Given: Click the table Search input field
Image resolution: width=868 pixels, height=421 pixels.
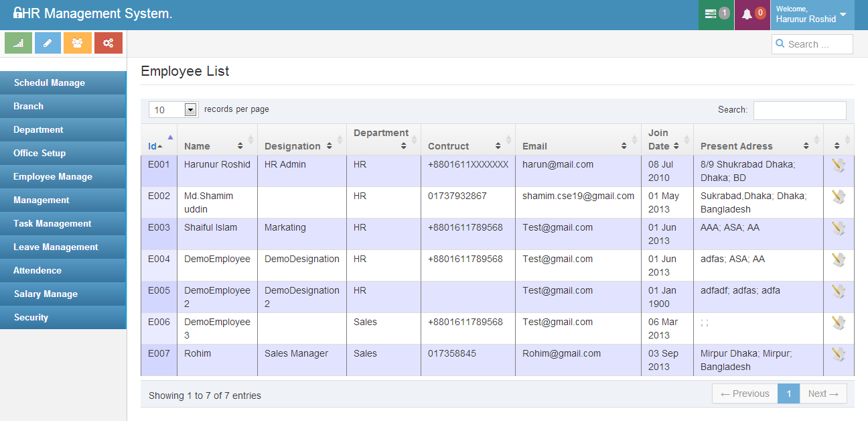Looking at the screenshot, I should coord(799,110).
